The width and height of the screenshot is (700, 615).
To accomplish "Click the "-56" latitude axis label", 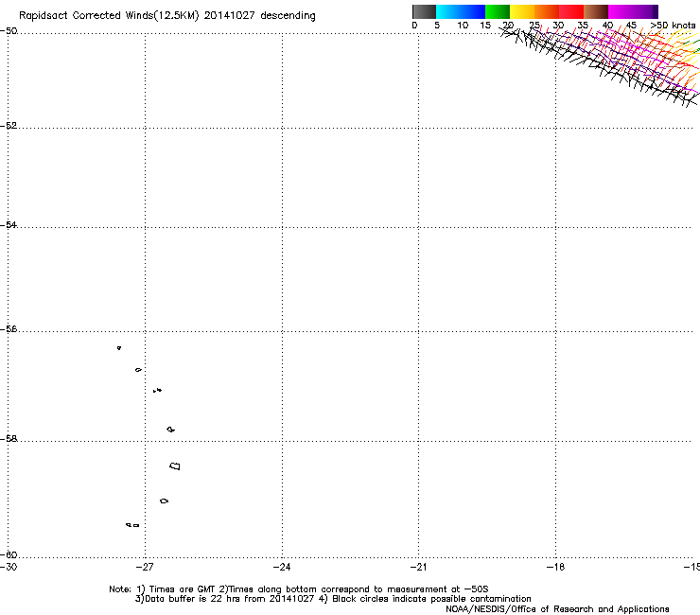I will point(9,328).
